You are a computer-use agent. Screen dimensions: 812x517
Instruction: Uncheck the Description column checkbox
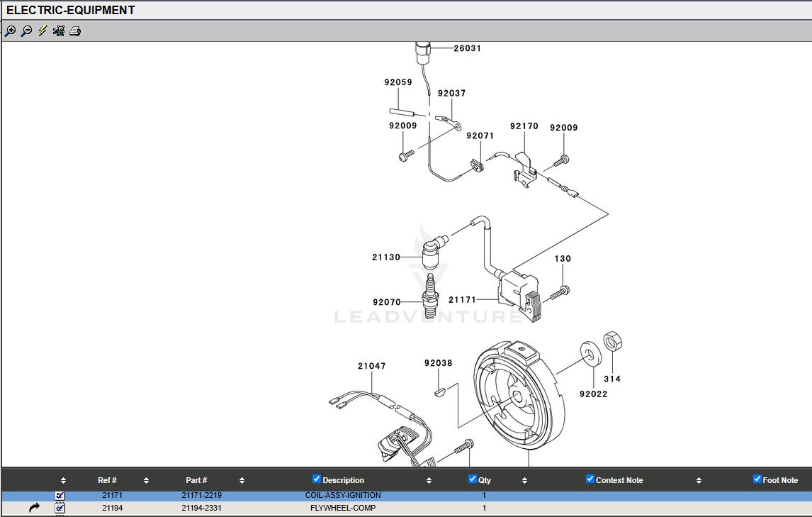pyautogui.click(x=317, y=479)
